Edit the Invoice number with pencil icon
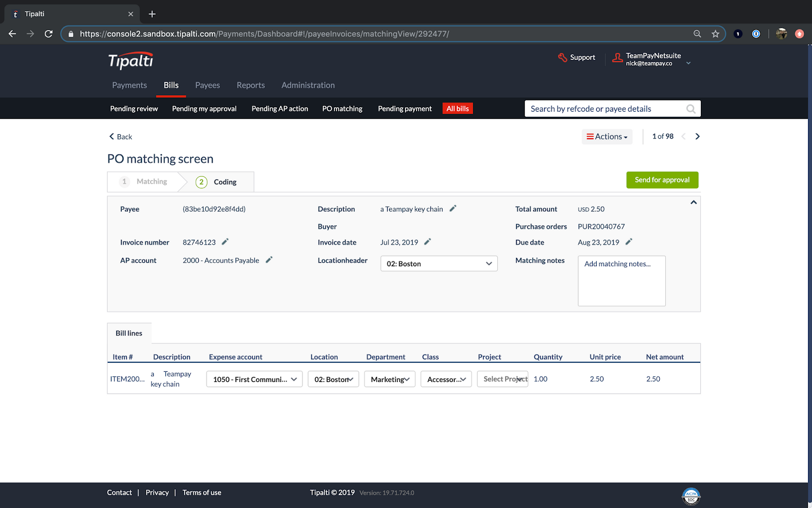The width and height of the screenshot is (812, 508). pyautogui.click(x=225, y=242)
